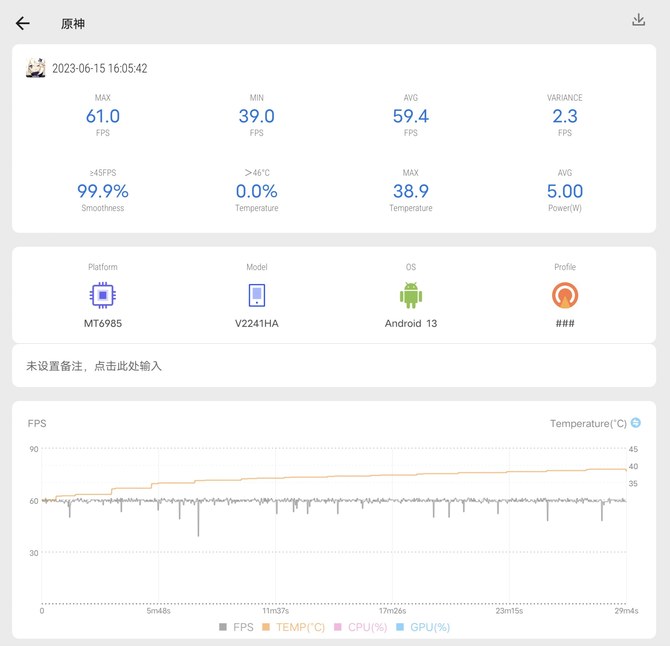The width and height of the screenshot is (670, 646).
Task: Select the MT6985 platform text
Action: tap(103, 323)
